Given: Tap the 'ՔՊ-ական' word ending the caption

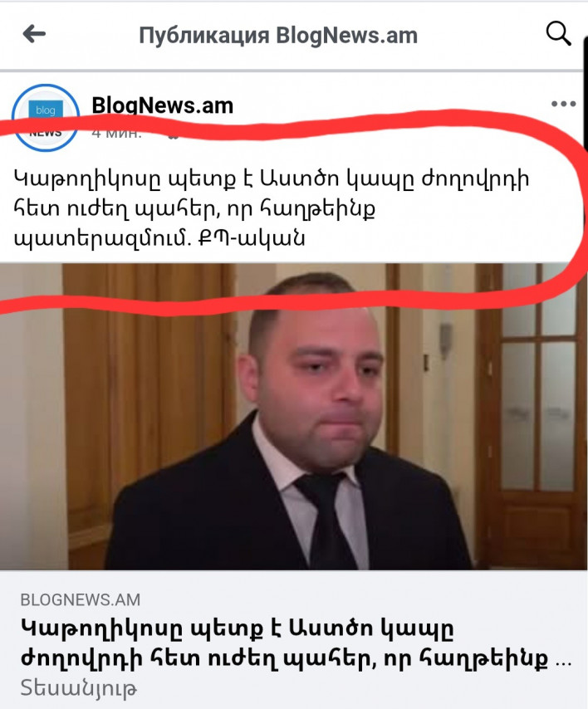Looking at the screenshot, I should click(252, 238).
